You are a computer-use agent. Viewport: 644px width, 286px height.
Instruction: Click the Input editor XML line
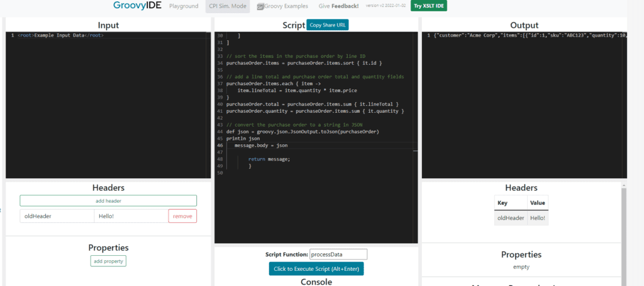[x=61, y=35]
